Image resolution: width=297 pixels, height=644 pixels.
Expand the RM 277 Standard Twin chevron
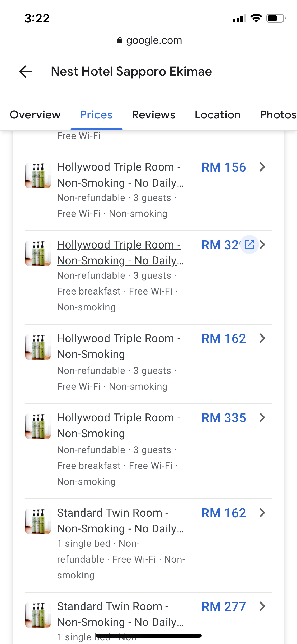point(262,606)
